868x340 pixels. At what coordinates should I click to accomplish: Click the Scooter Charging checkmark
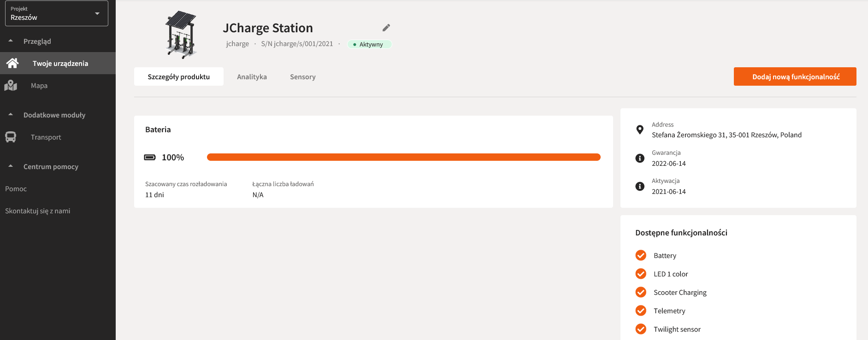coord(641,292)
